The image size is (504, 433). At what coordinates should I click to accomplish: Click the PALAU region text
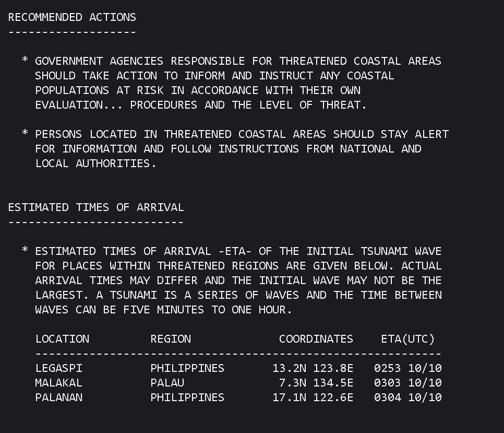point(167,383)
